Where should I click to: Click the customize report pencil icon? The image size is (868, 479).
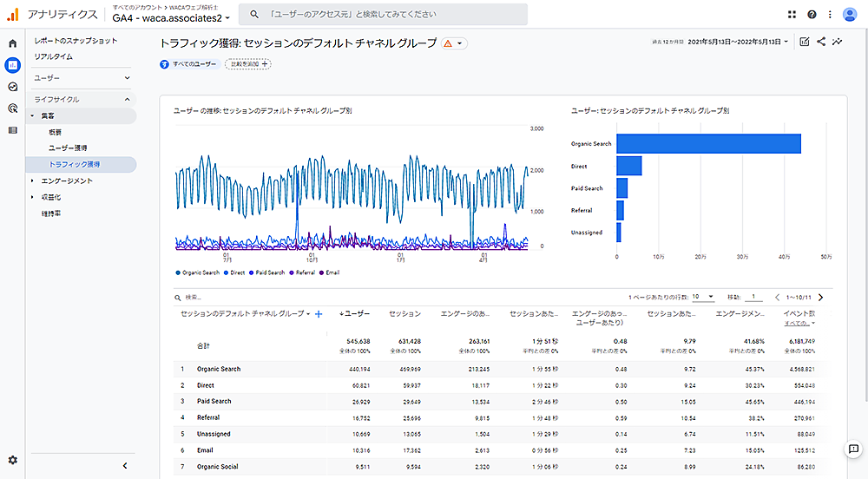(x=805, y=42)
